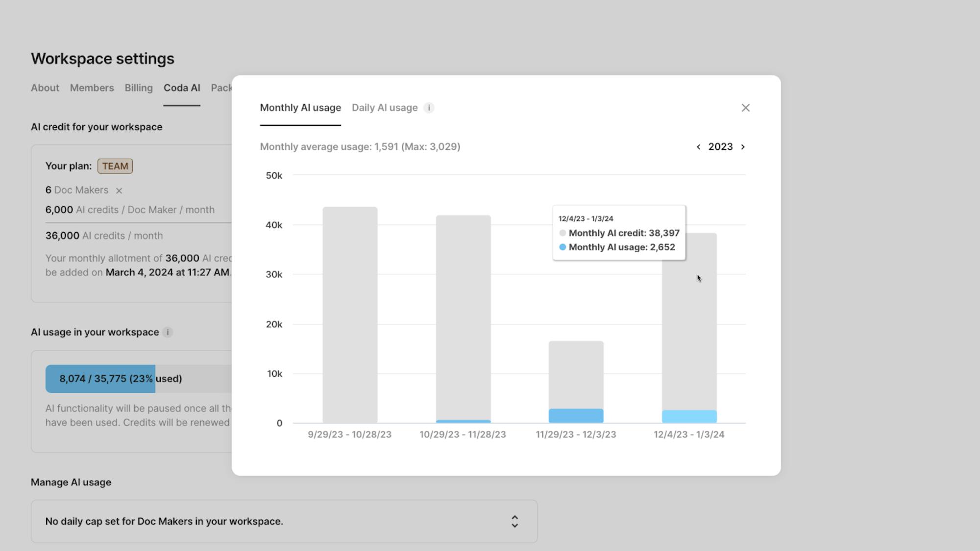Click light blue usage segment of 12/4/23 bar
Screen dimensions: 980x551
689,417
